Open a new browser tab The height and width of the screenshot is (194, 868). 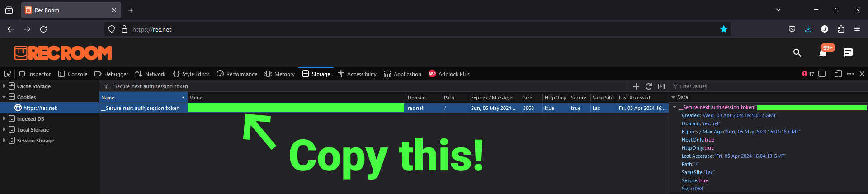pos(131,10)
